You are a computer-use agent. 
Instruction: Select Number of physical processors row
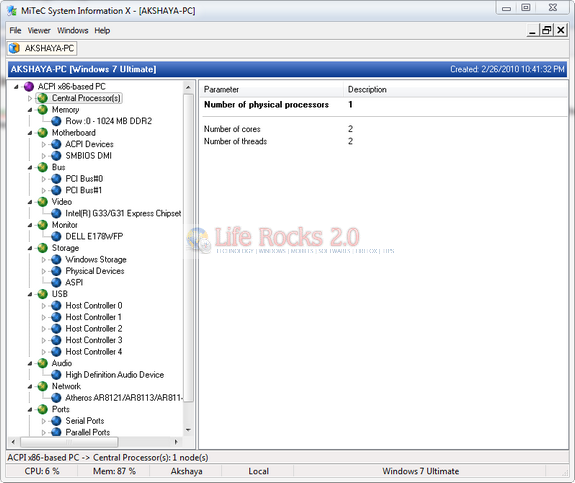(383, 105)
